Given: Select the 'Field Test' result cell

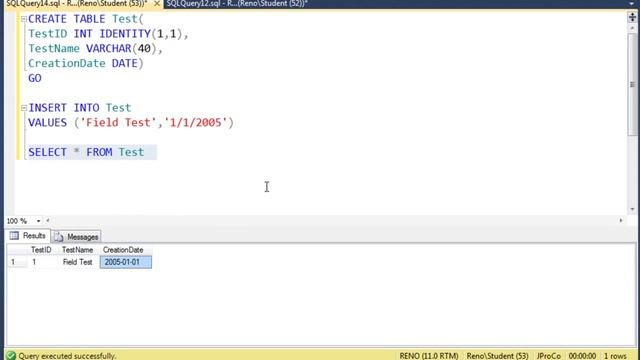Looking at the screenshot, I should (x=78, y=262).
